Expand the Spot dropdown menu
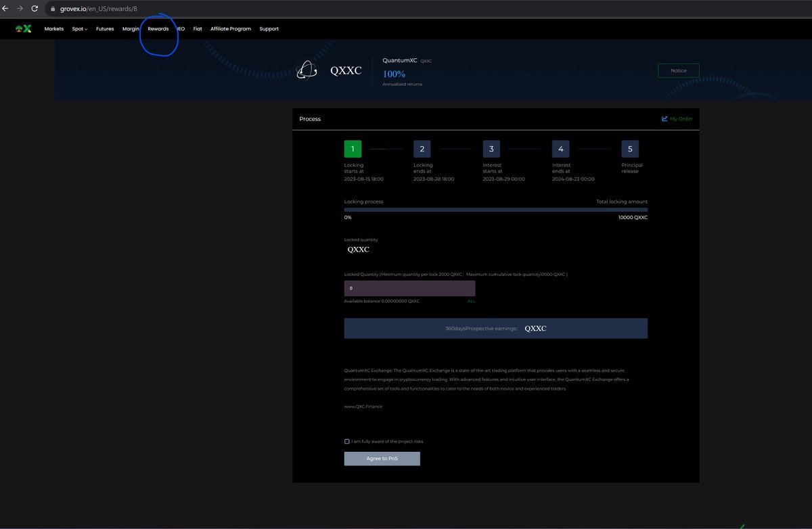 click(80, 29)
